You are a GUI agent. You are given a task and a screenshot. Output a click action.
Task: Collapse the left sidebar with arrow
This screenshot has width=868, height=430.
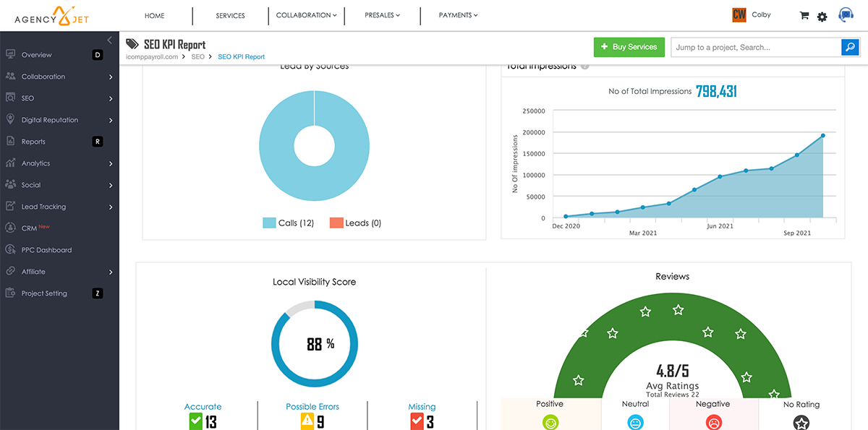tap(109, 40)
